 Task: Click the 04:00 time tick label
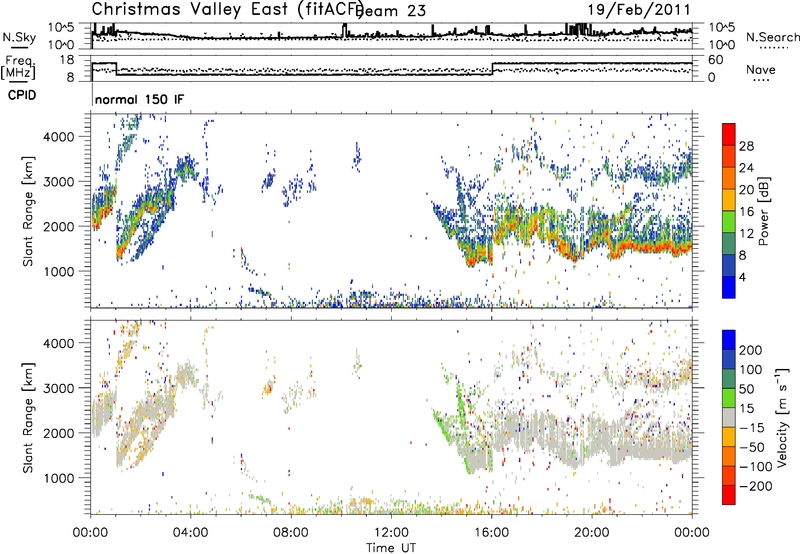191,533
